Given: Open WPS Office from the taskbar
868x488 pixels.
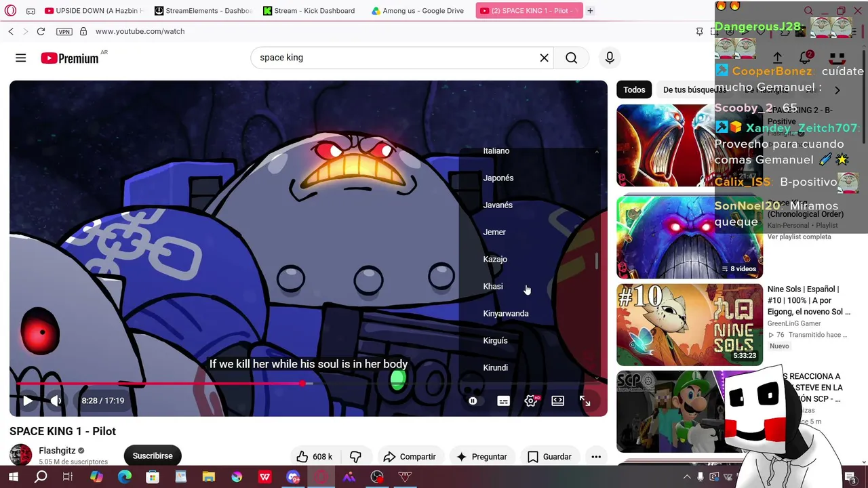Looking at the screenshot, I should click(x=265, y=477).
